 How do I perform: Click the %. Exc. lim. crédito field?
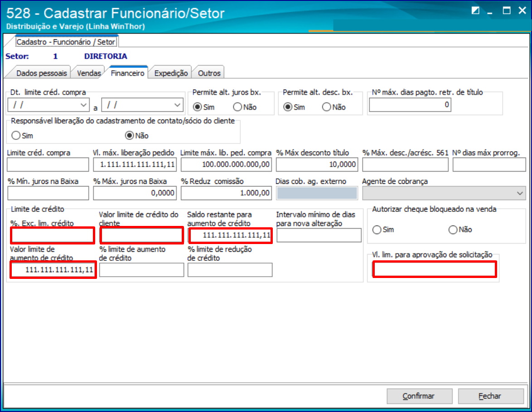pos(53,235)
